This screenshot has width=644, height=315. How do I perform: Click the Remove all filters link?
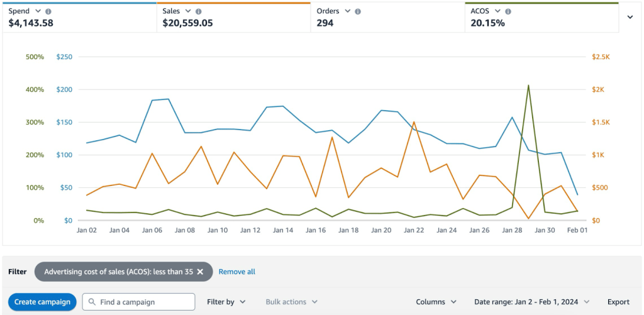pos(237,272)
